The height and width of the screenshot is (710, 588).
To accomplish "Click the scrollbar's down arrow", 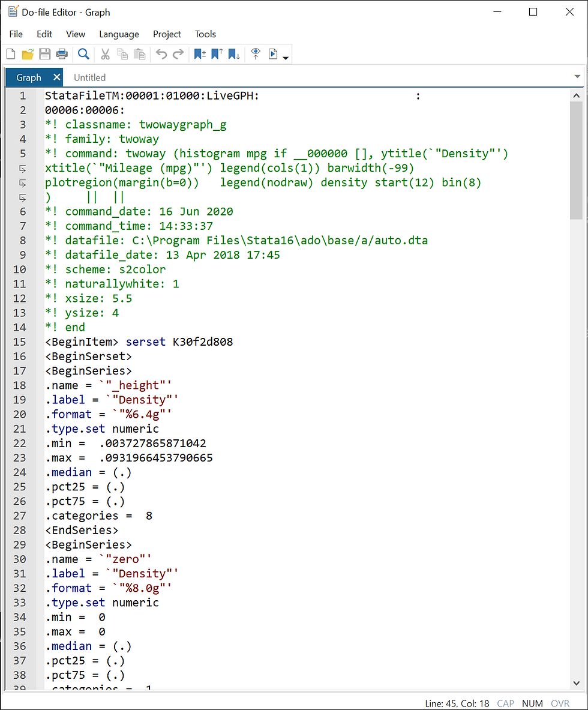I will coord(576,682).
